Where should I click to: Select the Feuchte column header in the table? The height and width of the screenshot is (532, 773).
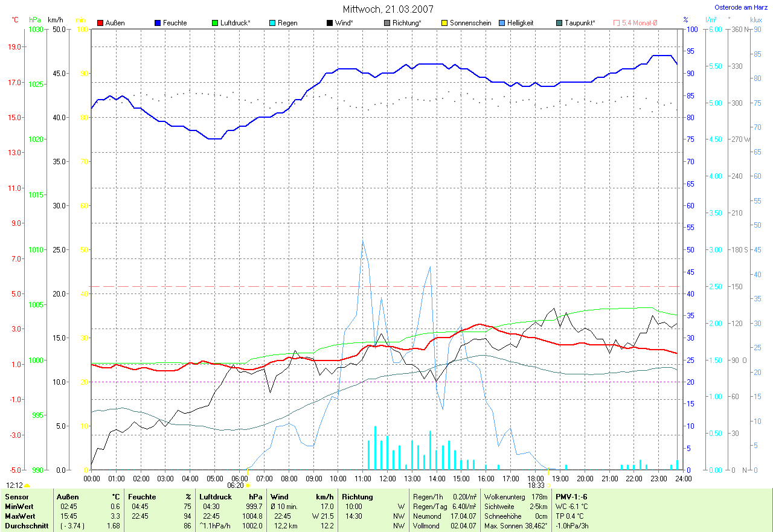(x=143, y=497)
